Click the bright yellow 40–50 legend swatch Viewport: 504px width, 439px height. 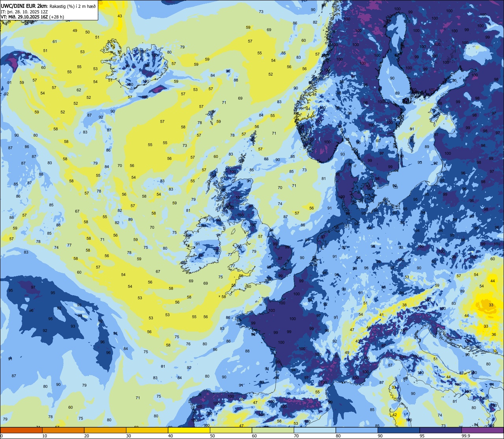click(189, 430)
